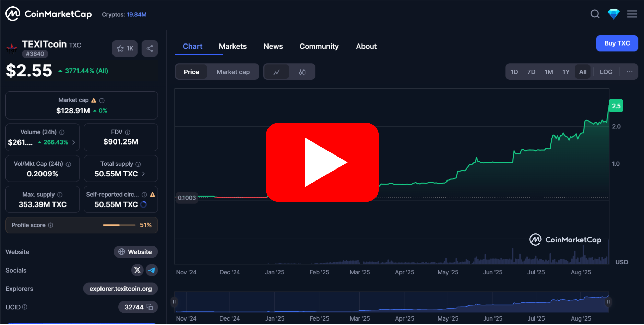Image resolution: width=644 pixels, height=325 pixels.
Task: Select the 1M time range
Action: tap(549, 72)
